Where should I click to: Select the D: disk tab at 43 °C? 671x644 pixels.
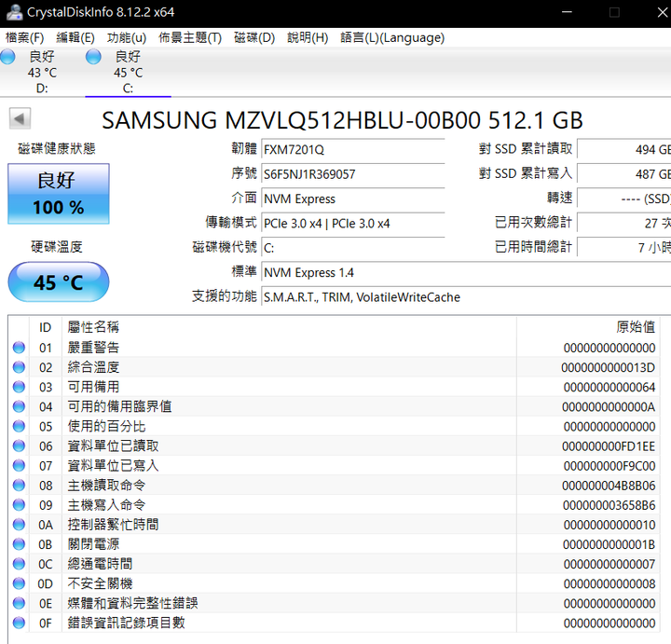click(x=42, y=73)
